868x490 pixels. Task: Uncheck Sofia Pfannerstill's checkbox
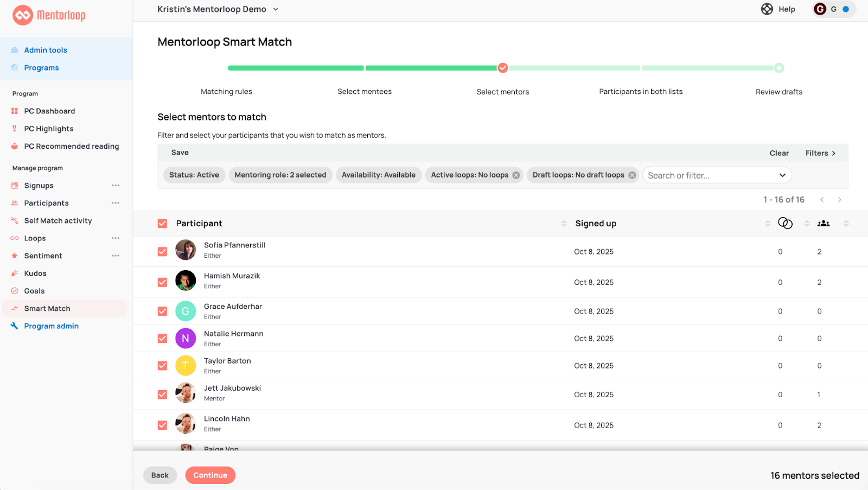(x=162, y=252)
